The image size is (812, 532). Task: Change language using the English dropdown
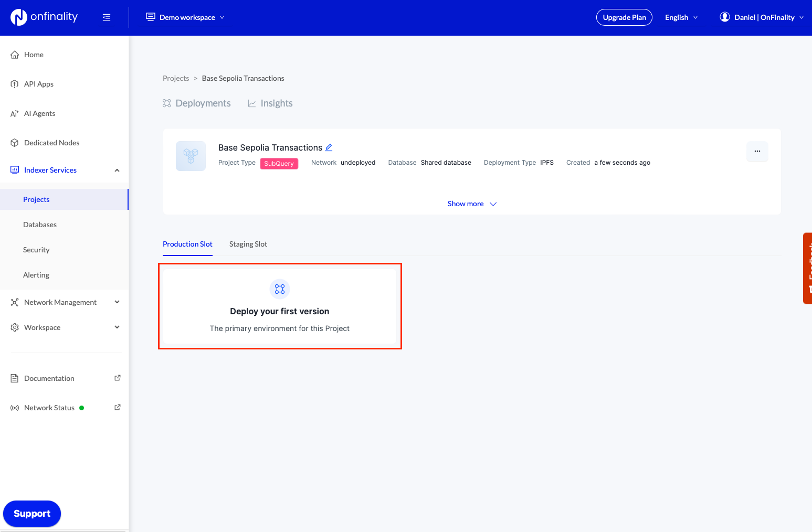coord(680,17)
